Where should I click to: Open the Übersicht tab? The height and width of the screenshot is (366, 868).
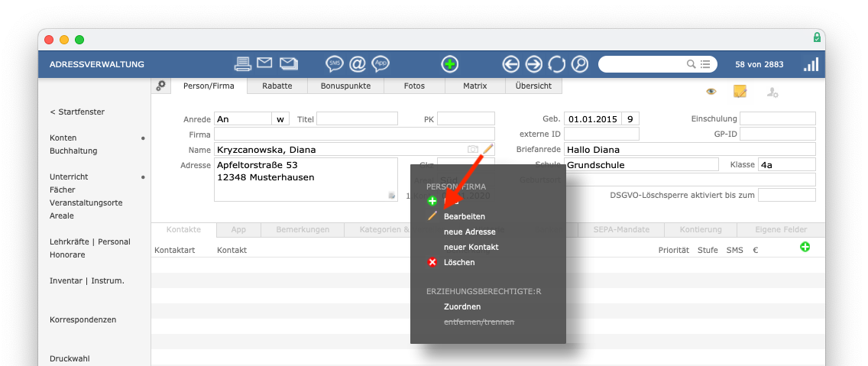(533, 86)
